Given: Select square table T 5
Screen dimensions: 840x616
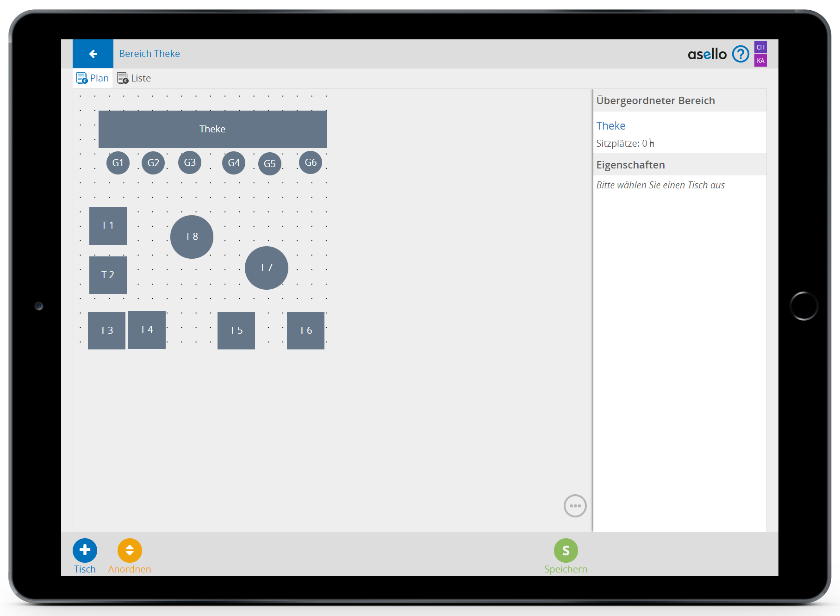Looking at the screenshot, I should (236, 330).
